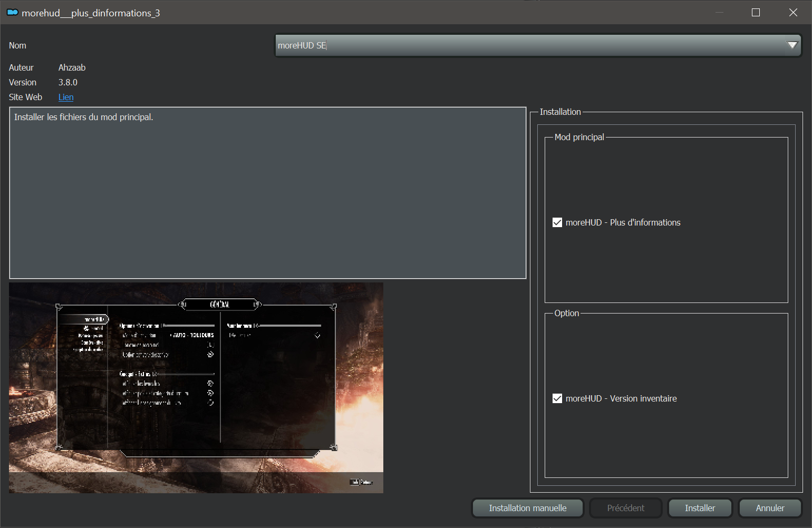Click the Annuler button
This screenshot has height=528, width=812.
(770, 508)
